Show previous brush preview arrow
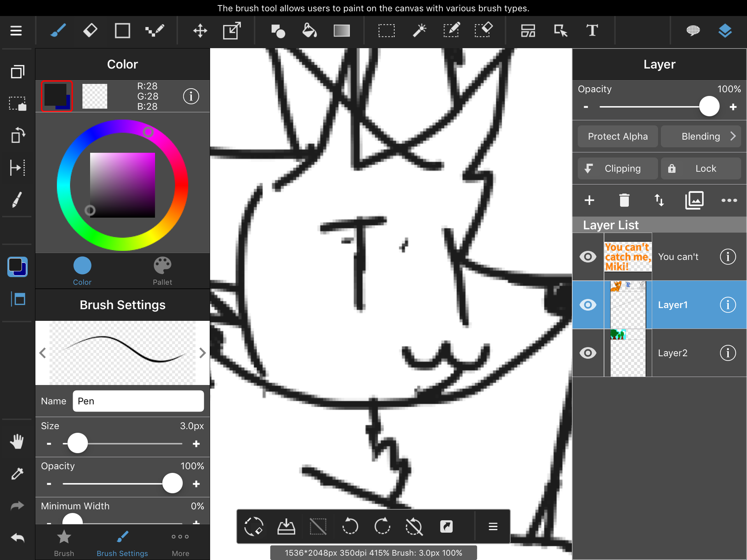Screen dimensions: 747x560 point(43,353)
